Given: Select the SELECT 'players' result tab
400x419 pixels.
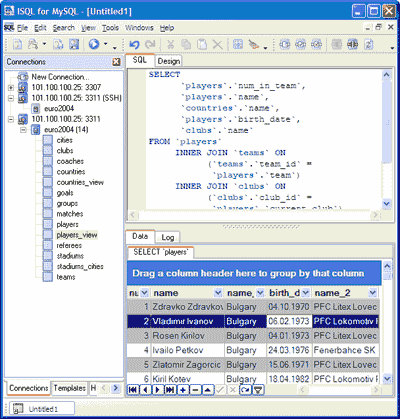Looking at the screenshot, I should [161, 252].
